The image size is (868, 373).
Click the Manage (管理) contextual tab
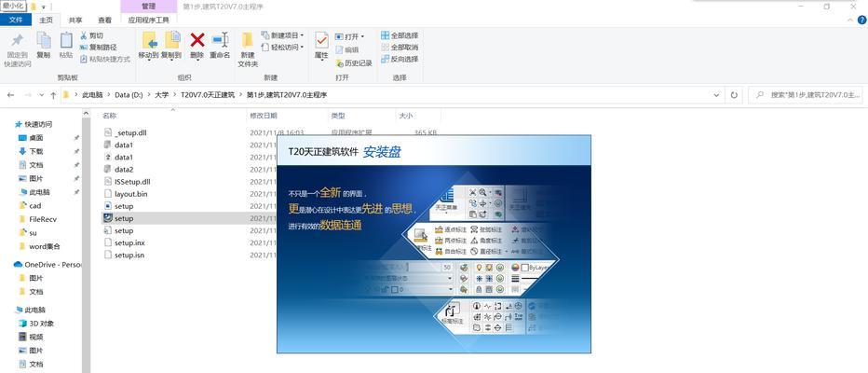point(148,7)
